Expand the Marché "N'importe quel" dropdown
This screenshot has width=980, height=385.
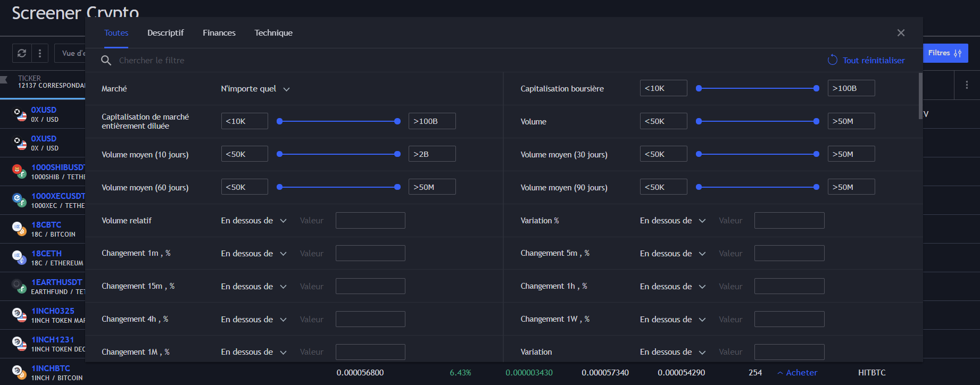coord(255,89)
